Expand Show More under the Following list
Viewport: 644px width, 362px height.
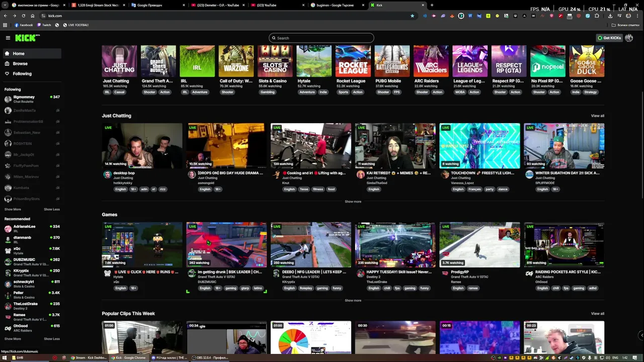(x=13, y=209)
